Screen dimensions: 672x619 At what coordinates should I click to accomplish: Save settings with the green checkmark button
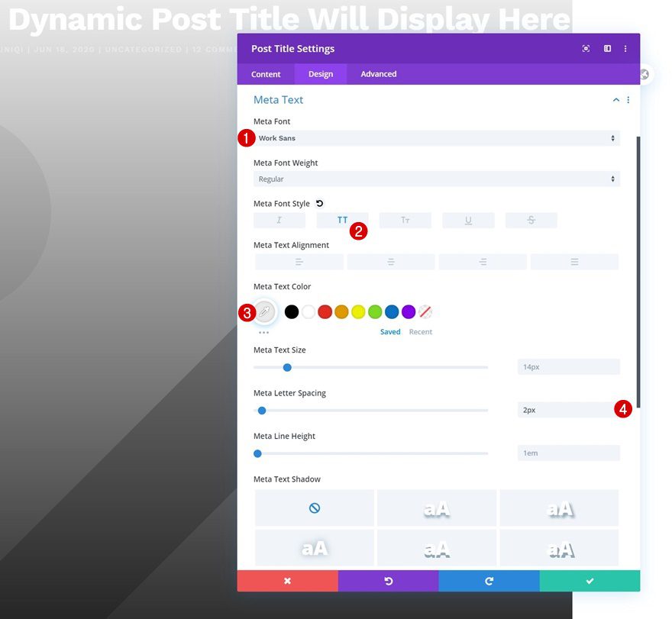pyautogui.click(x=590, y=580)
